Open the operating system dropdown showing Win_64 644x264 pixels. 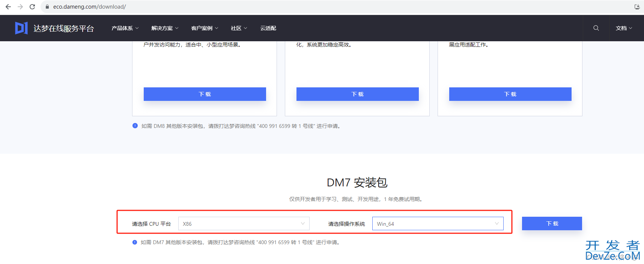(438, 223)
